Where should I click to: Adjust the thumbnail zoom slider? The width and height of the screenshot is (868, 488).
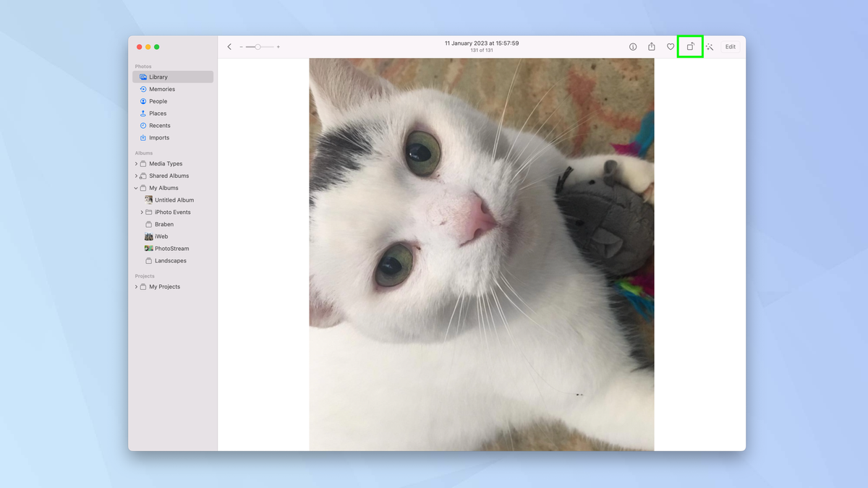click(258, 46)
